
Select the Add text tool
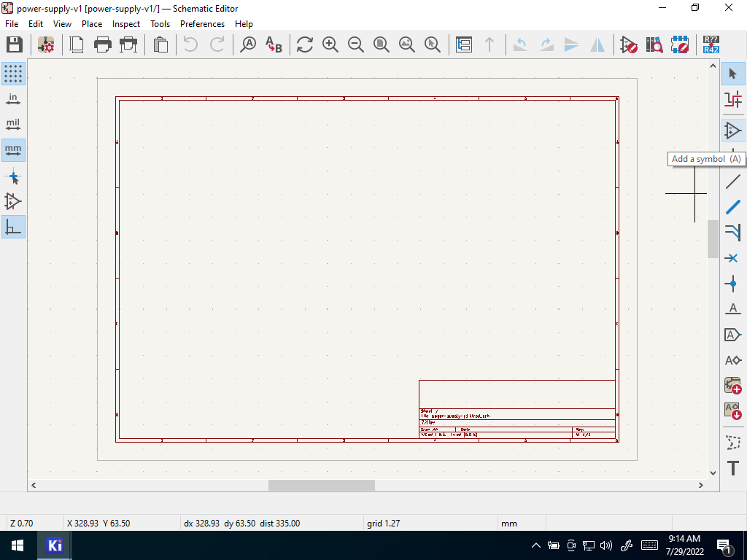[x=733, y=469]
